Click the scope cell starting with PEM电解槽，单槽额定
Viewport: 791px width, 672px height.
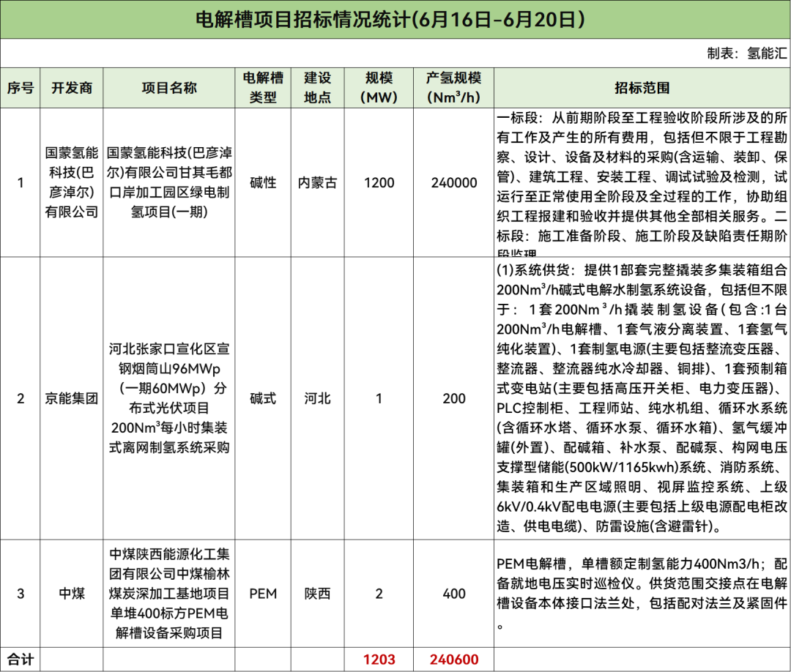[x=642, y=594]
